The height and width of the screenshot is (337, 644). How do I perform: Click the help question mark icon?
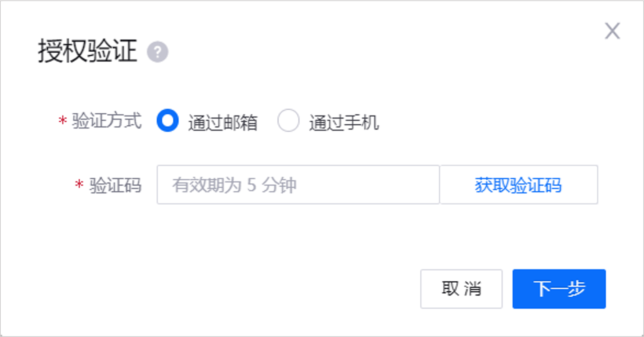tap(158, 52)
